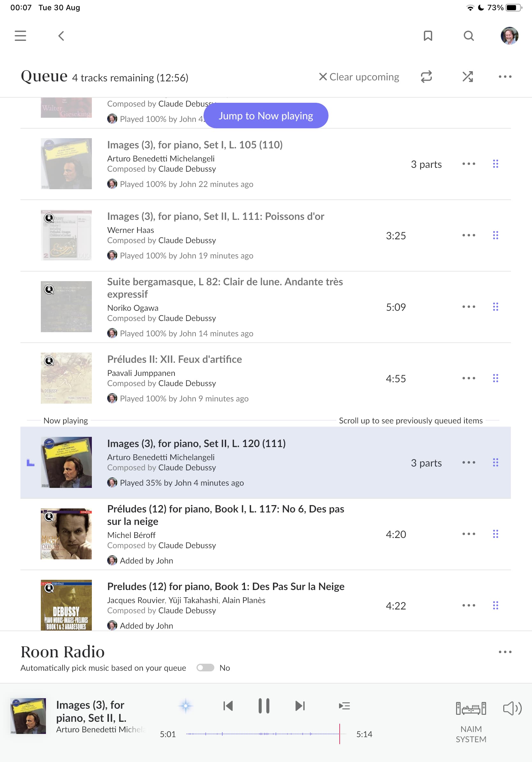Open options for Clair de lune track
The width and height of the screenshot is (532, 762).
(x=469, y=307)
